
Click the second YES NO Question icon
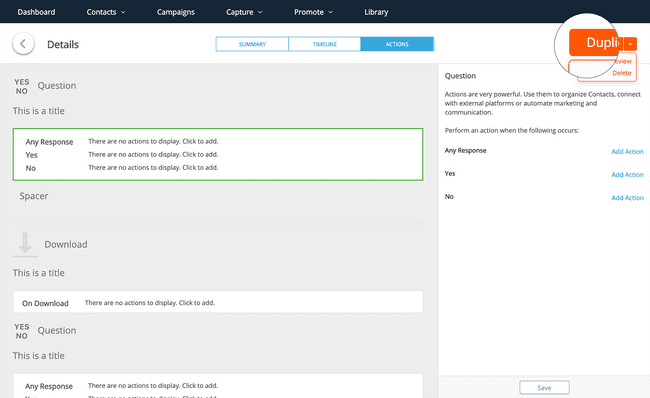coord(22,331)
